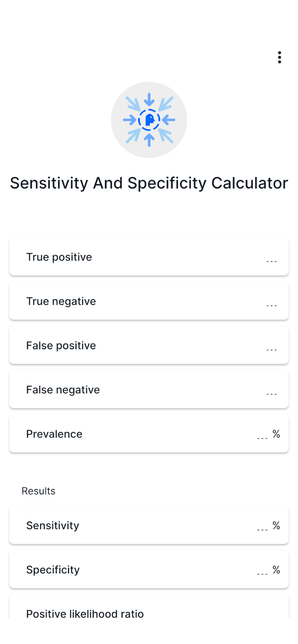The width and height of the screenshot is (298, 644).
Task: Click the percent sign in Sensitivity result
Action: [277, 525]
